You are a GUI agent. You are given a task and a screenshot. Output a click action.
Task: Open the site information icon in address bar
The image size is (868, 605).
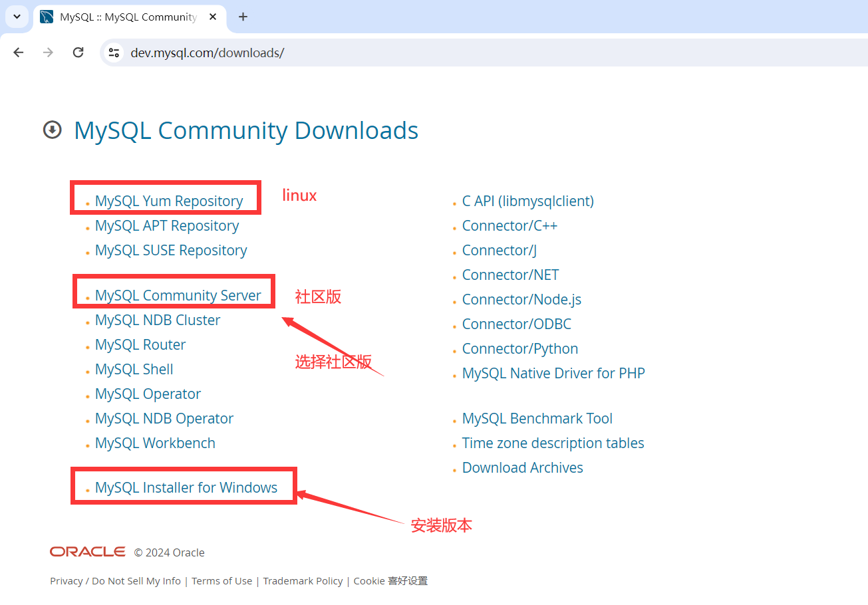[x=114, y=53]
